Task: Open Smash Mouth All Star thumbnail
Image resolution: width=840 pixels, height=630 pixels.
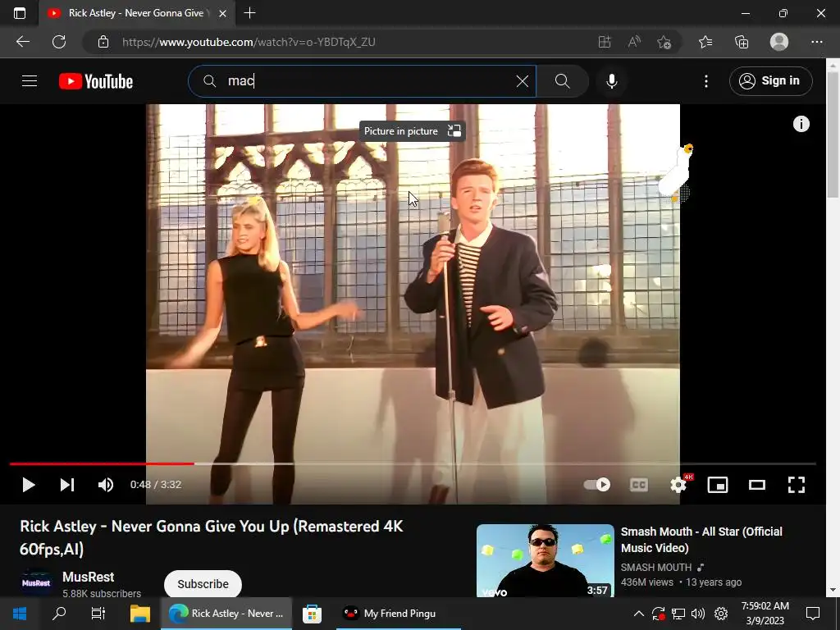Action: coord(546,561)
